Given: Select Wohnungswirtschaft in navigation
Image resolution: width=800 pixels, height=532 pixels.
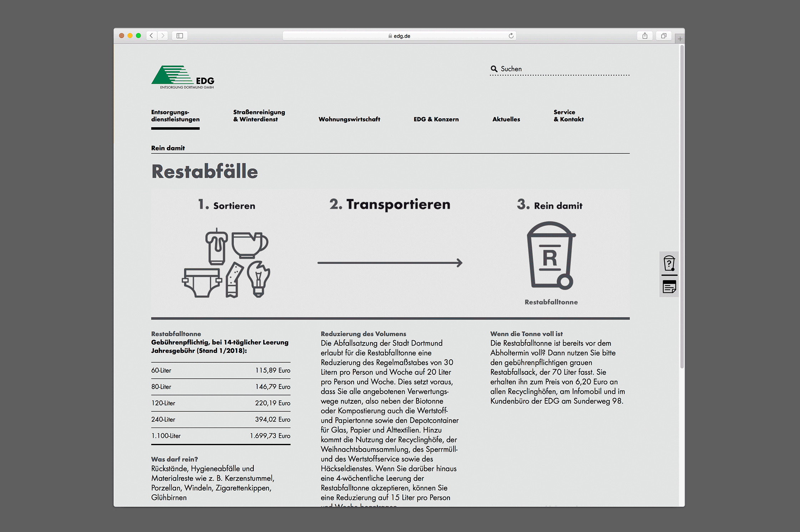Looking at the screenshot, I should point(349,119).
